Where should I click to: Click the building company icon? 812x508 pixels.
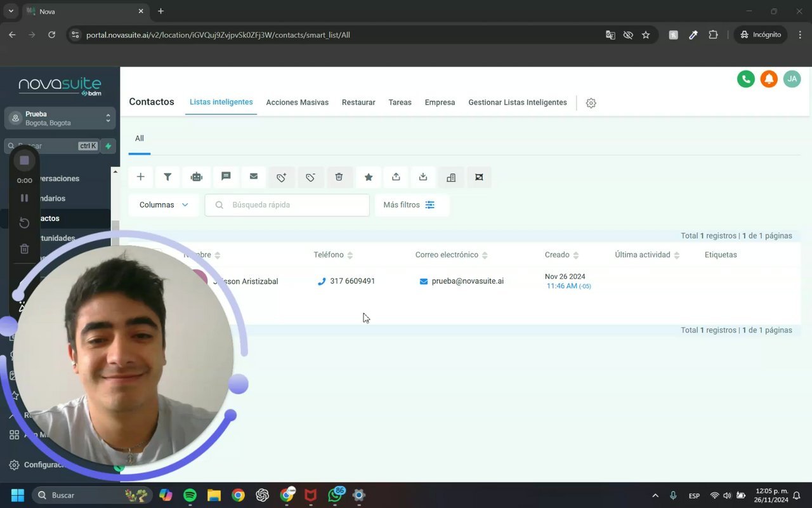(x=451, y=177)
